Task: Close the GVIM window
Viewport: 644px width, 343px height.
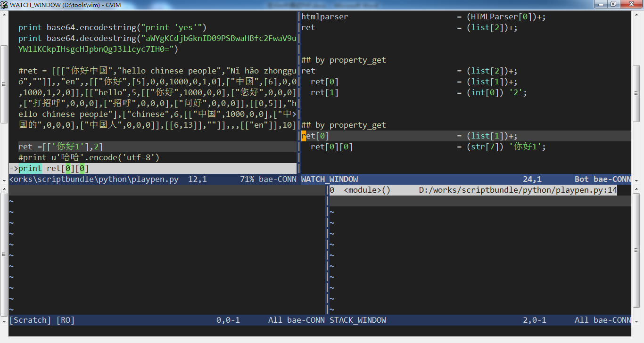Action: [x=630, y=4]
